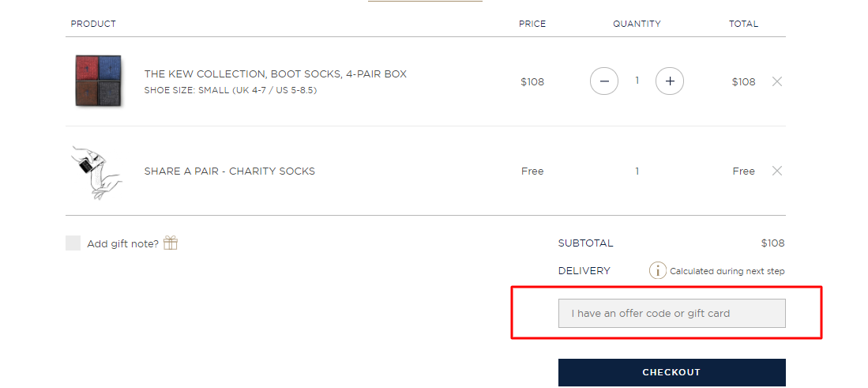This screenshot has width=868, height=388.
Task: Focus the offer code or gift card field
Action: point(671,313)
